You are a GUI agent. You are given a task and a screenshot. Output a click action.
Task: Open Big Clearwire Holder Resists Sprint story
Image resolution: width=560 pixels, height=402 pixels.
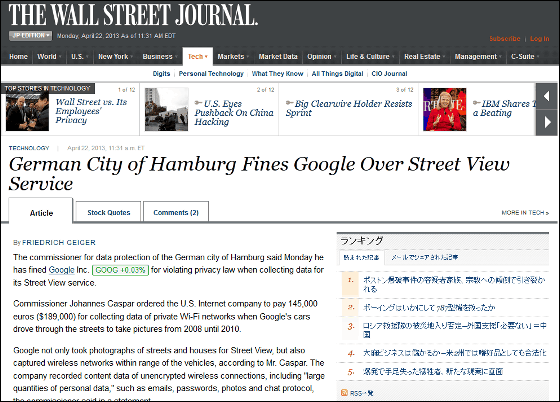pyautogui.click(x=349, y=108)
